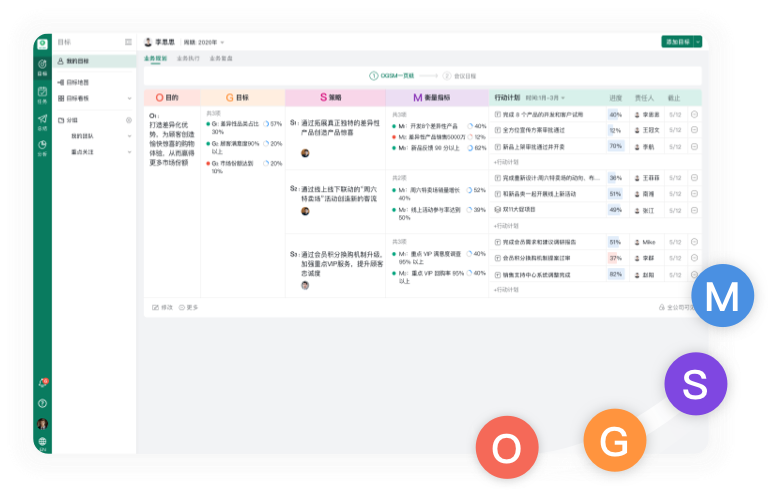Viewport: 769px width, 501px height.
Task: Click the O1 purpose description text
Action: pyautogui.click(x=172, y=144)
